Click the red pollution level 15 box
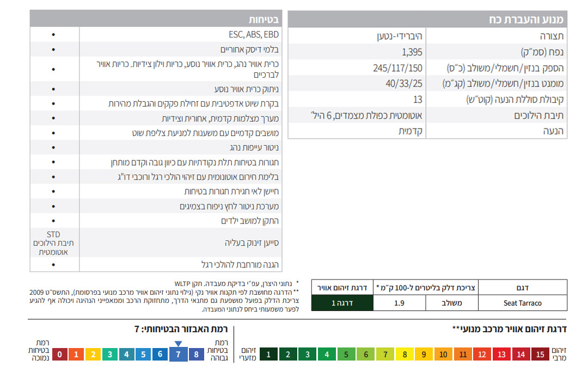The width and height of the screenshot is (588, 385). click(540, 354)
